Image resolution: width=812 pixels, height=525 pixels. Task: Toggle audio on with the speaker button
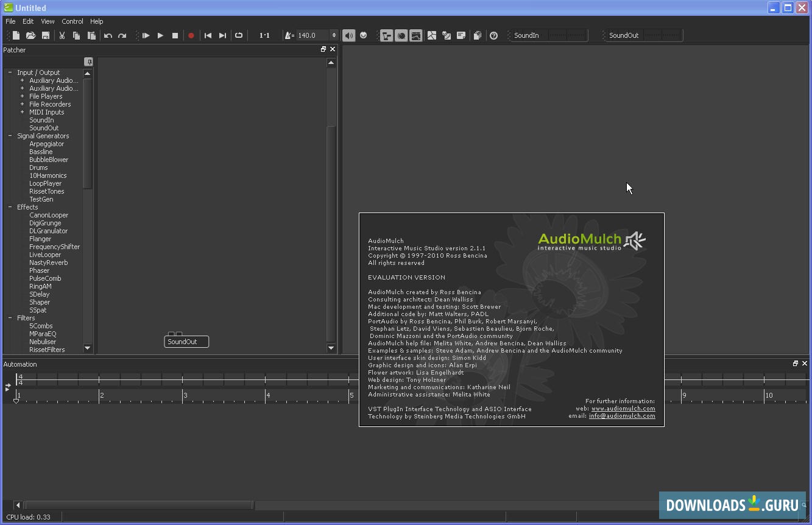click(x=348, y=36)
